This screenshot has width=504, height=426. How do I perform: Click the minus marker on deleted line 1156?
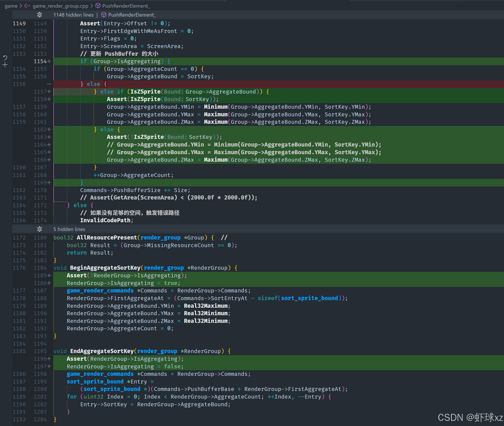49,84
